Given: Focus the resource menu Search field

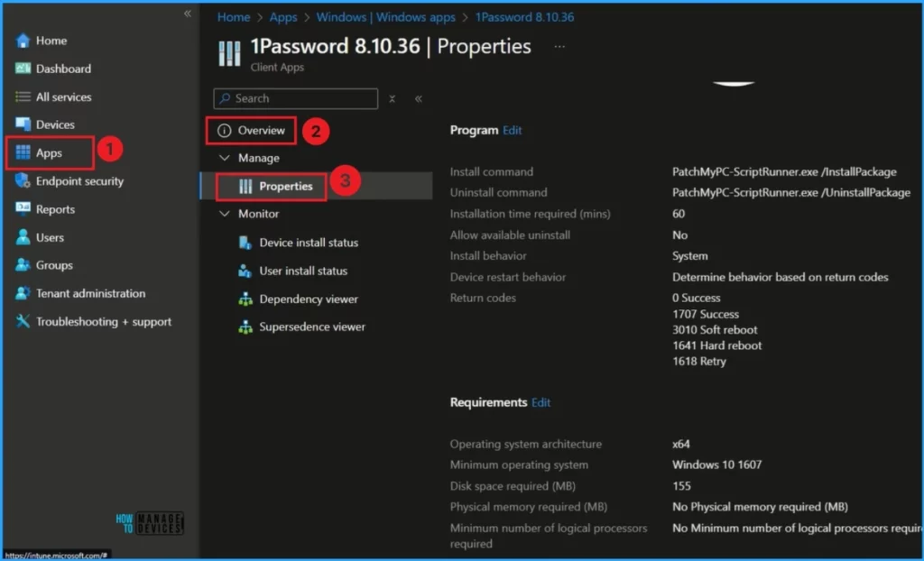Looking at the screenshot, I should tap(296, 98).
